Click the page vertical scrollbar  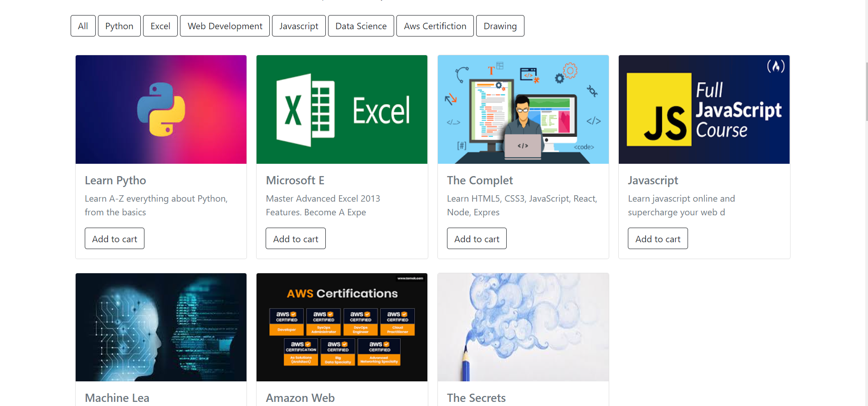[867, 91]
